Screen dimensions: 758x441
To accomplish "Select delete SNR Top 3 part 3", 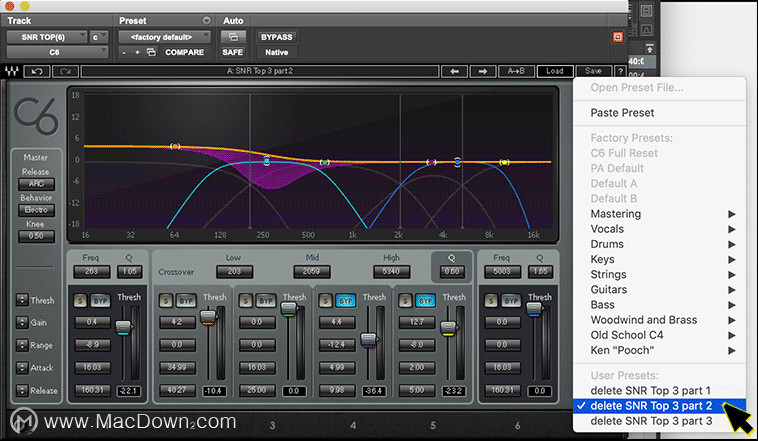I will tap(659, 421).
